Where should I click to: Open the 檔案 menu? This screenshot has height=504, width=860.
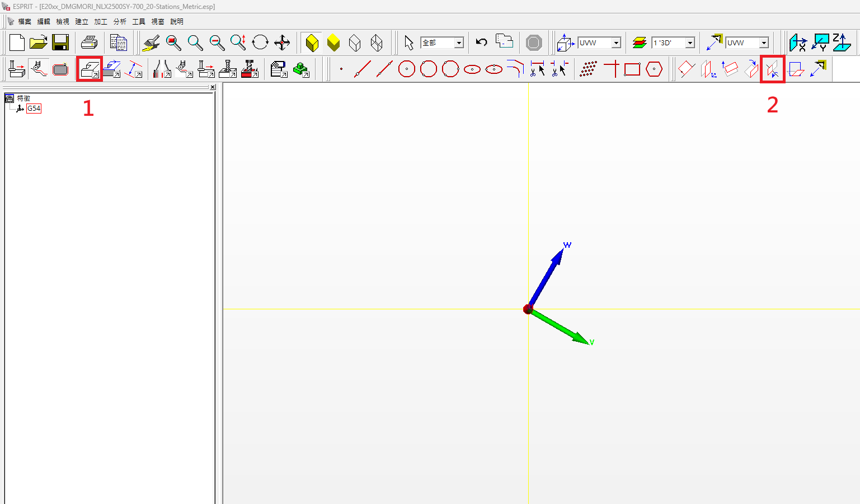point(25,21)
